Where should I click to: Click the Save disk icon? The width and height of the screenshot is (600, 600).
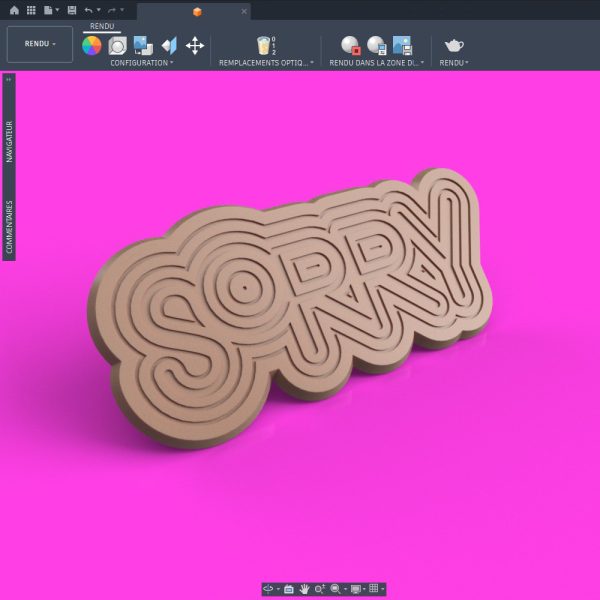tap(72, 10)
